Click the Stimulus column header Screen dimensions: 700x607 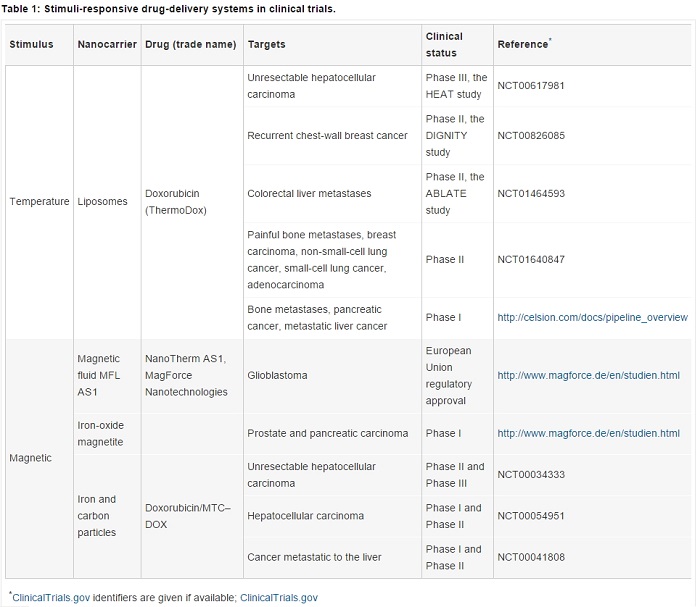click(x=31, y=44)
